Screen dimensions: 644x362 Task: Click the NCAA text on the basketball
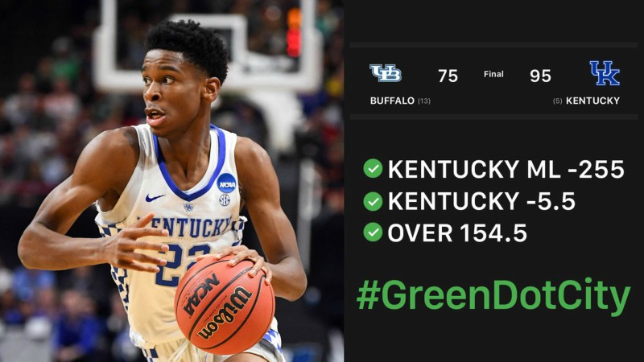coord(201,294)
